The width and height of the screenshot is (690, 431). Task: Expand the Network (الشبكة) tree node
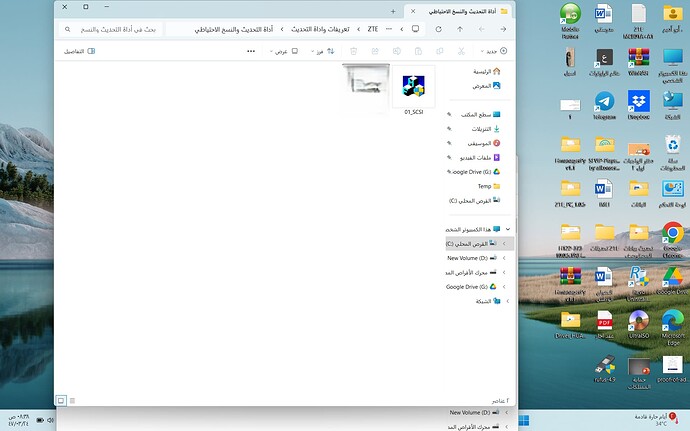508,301
